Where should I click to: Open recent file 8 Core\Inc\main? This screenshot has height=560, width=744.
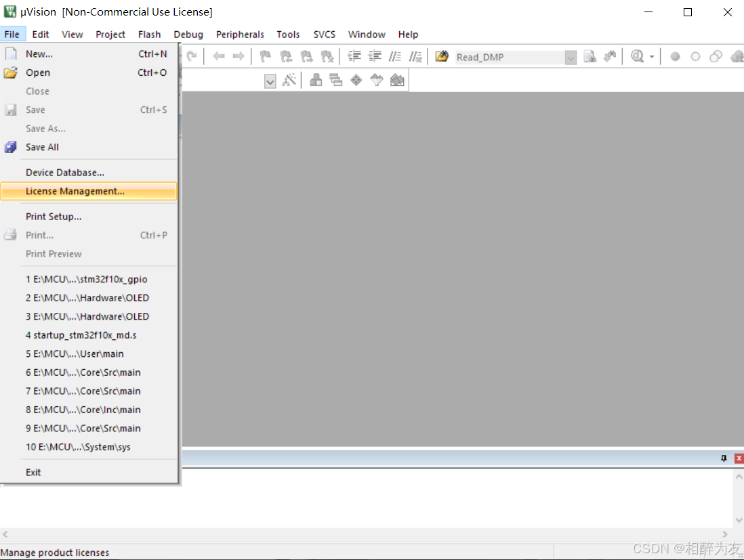(x=89, y=410)
